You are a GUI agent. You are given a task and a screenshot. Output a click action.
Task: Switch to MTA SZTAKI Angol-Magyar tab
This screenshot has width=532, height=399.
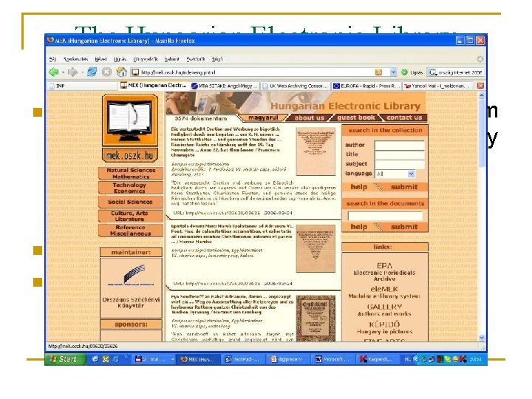(x=225, y=86)
